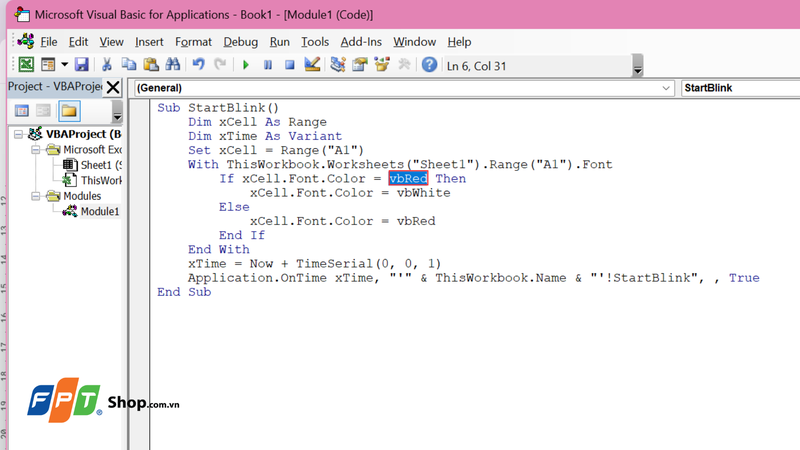The width and height of the screenshot is (800, 450).
Task: Click the 'xTime = Now + TimeSerial' line
Action: click(x=314, y=264)
